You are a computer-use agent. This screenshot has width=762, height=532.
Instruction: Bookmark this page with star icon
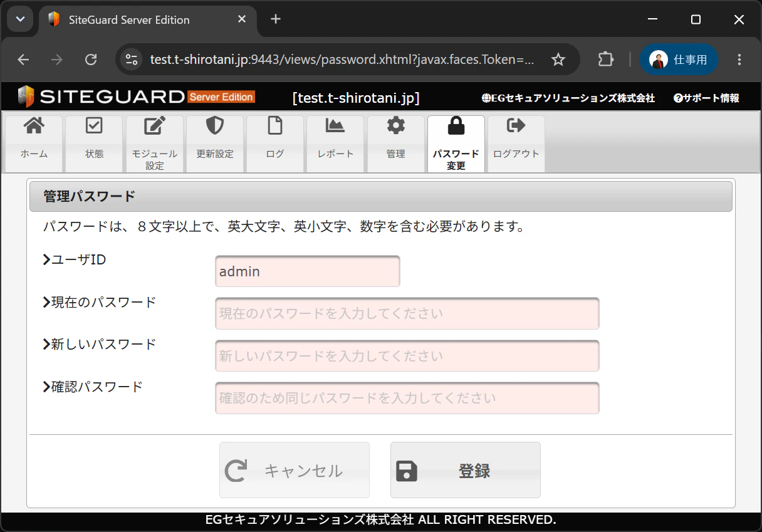[558, 60]
